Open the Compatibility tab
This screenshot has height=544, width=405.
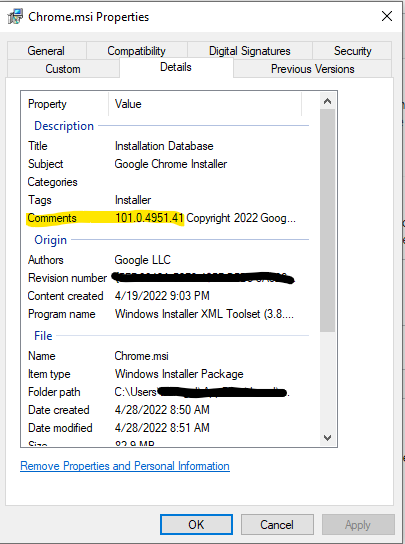click(136, 51)
